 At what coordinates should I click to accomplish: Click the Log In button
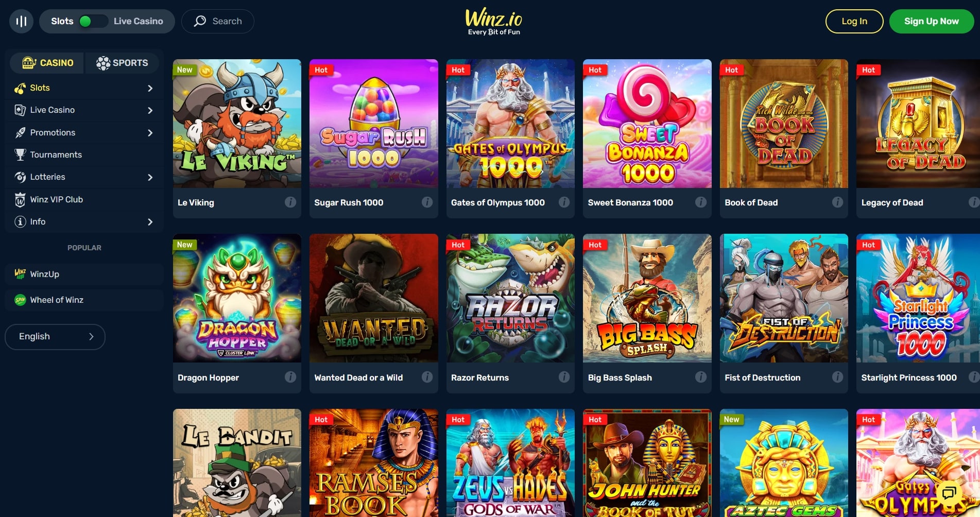(854, 21)
